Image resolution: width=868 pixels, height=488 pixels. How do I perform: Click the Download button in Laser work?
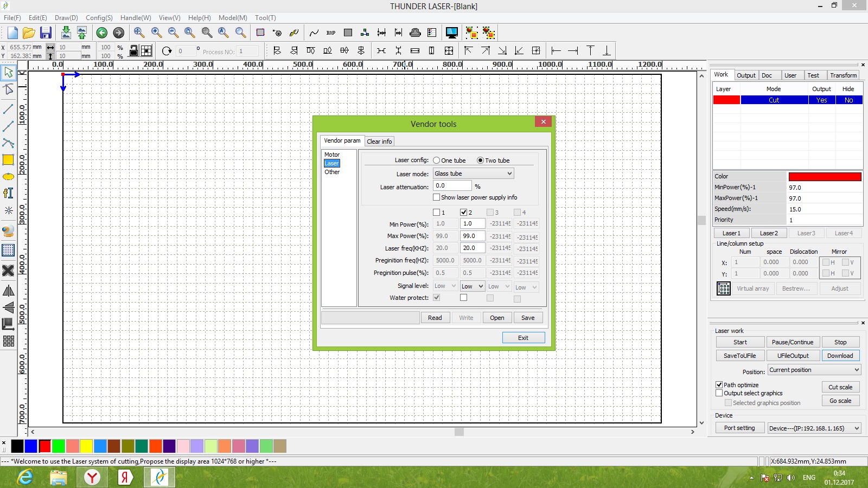pyautogui.click(x=840, y=356)
